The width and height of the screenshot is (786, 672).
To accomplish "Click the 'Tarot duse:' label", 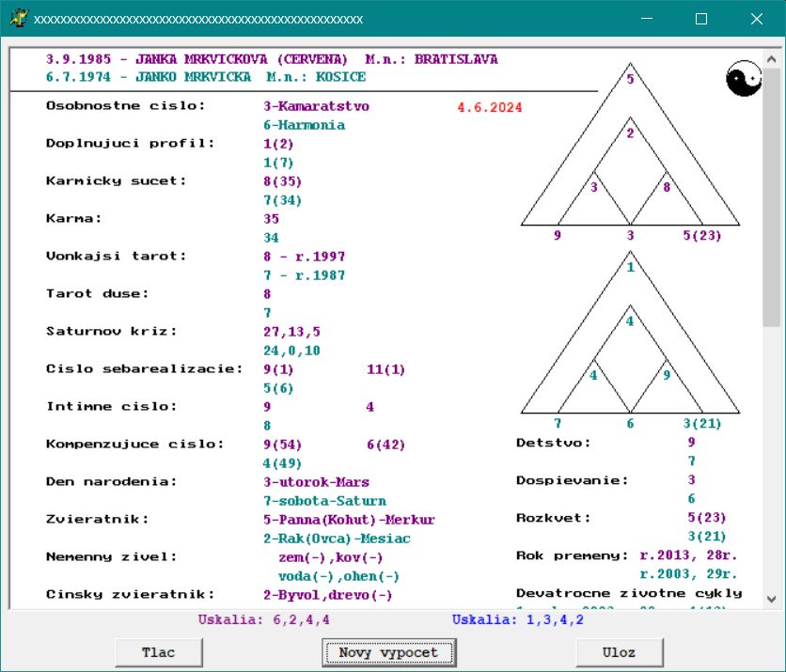I will (x=97, y=293).
